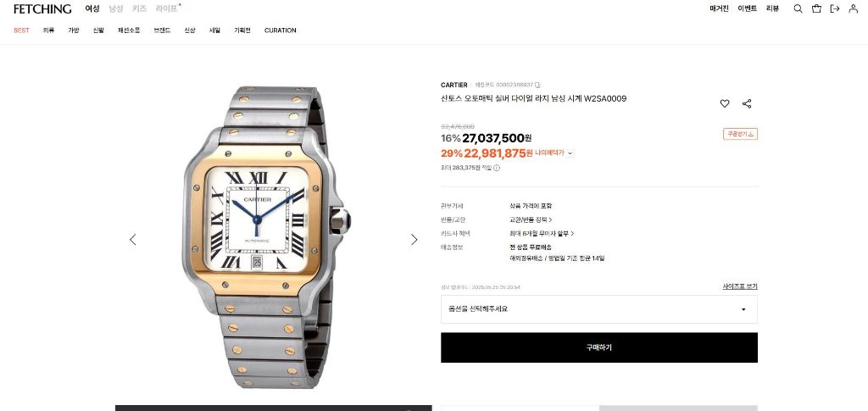
Task: Click the black 구매하기 purchase button
Action: click(599, 347)
